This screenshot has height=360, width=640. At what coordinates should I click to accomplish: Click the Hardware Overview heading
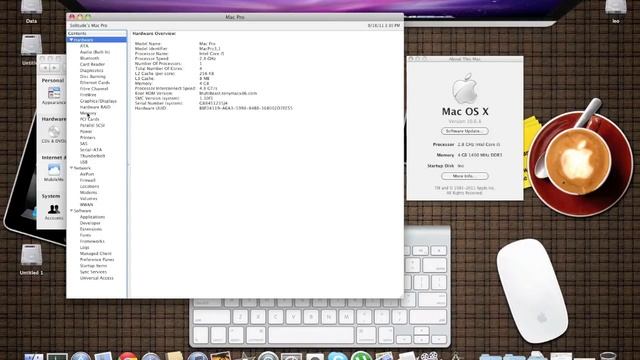[154, 33]
